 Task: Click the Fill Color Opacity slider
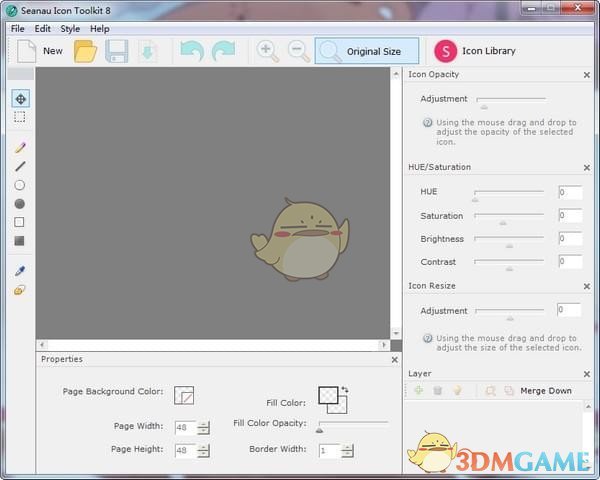(353, 426)
